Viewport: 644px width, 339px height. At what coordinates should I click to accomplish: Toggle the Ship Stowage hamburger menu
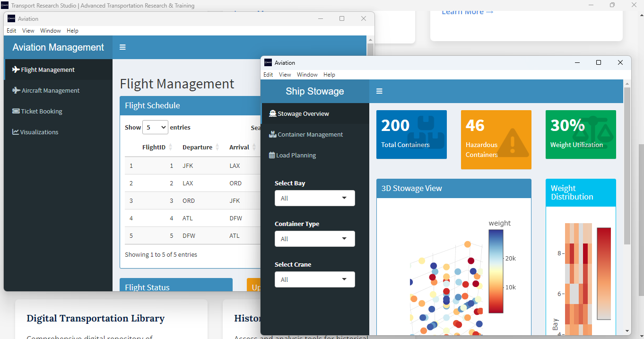379,91
